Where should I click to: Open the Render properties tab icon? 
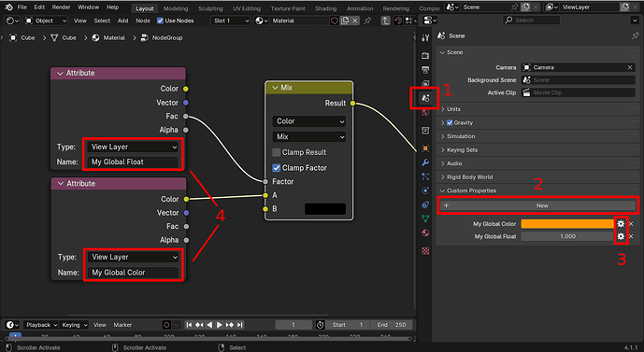[x=425, y=55]
